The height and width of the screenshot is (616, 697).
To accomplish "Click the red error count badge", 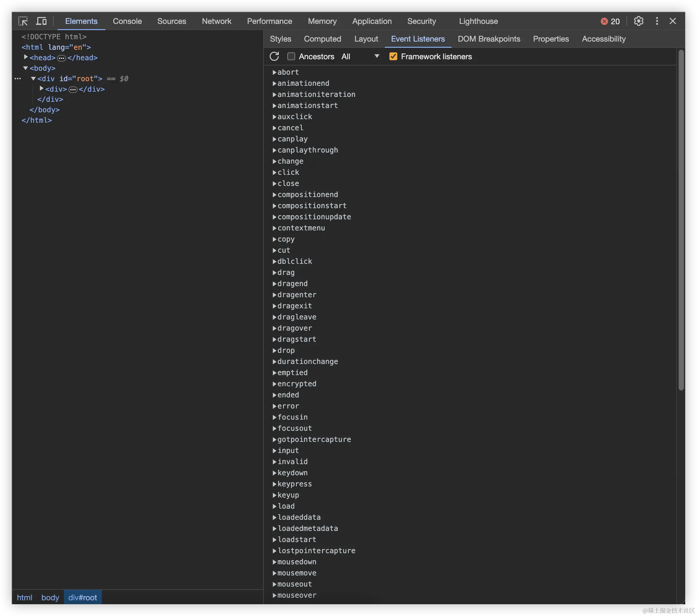I will pos(610,22).
